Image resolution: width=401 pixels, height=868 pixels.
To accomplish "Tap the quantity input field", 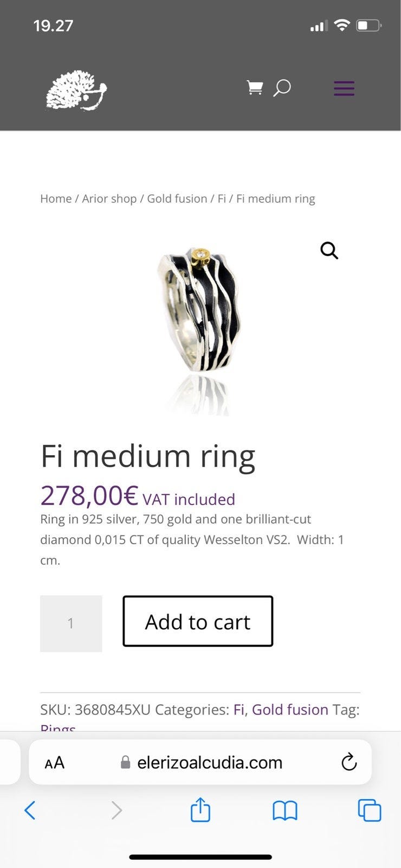I will coord(71,623).
